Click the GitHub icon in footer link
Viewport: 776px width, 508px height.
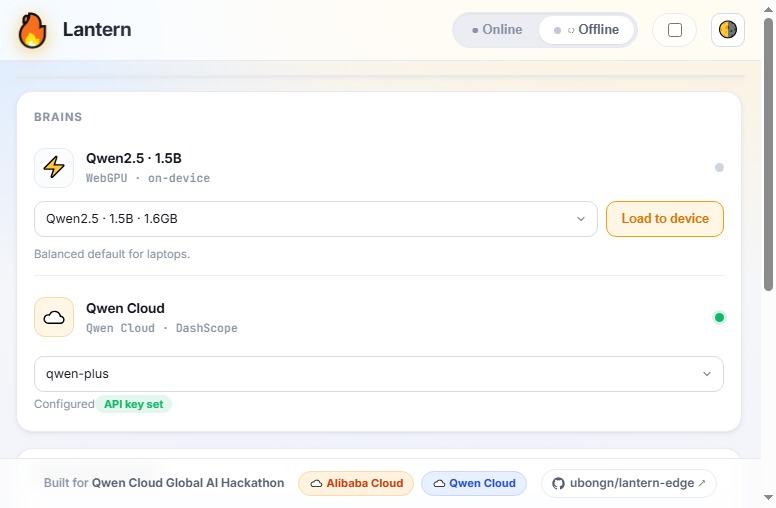[558, 483]
